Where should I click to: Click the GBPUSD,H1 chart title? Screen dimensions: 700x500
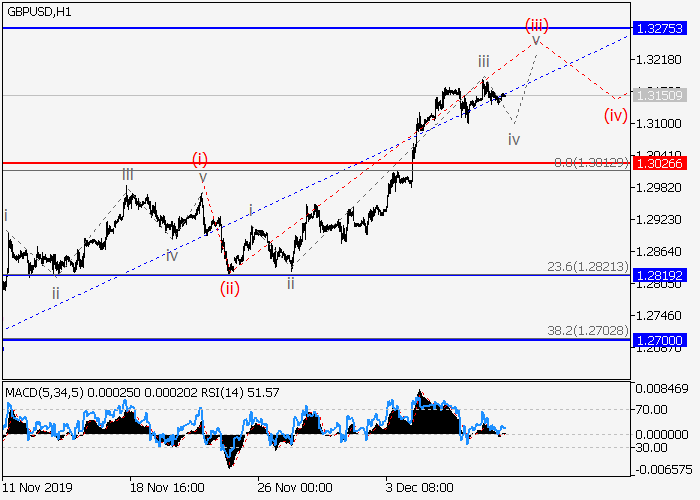click(35, 11)
